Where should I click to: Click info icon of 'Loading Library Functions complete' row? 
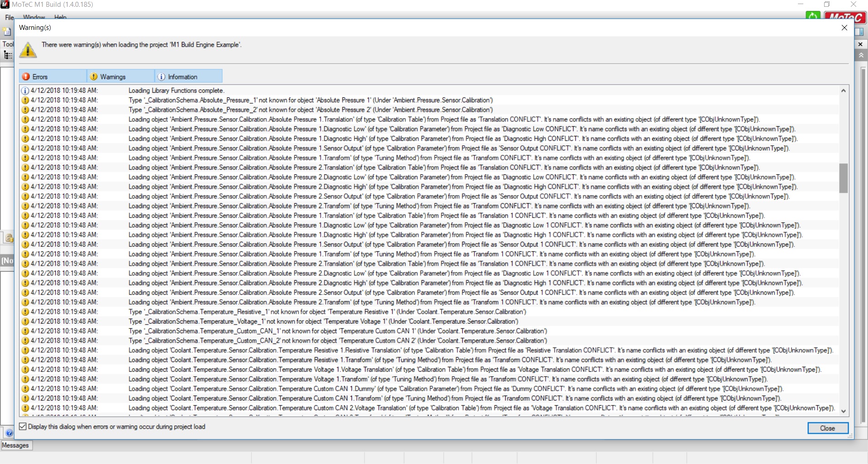pos(25,91)
